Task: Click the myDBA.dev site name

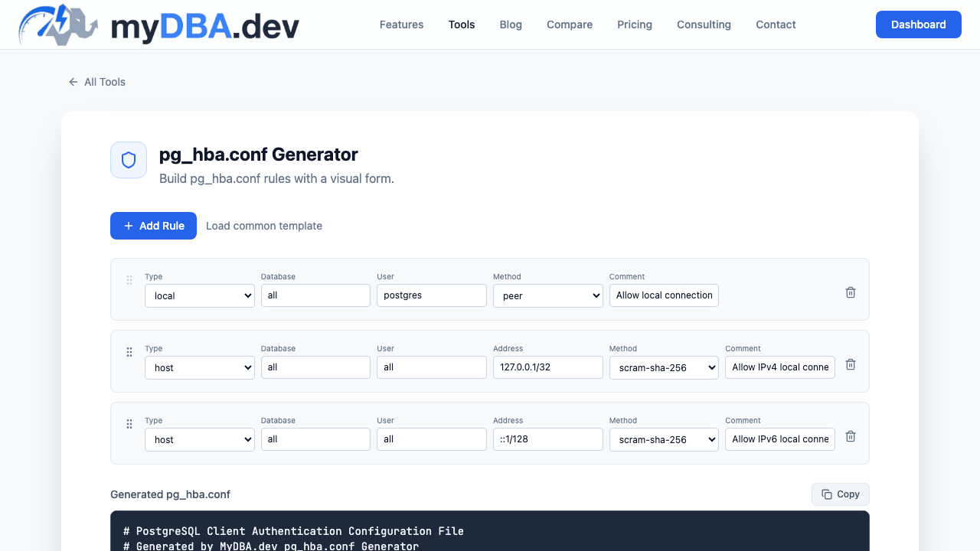Action: (205, 26)
